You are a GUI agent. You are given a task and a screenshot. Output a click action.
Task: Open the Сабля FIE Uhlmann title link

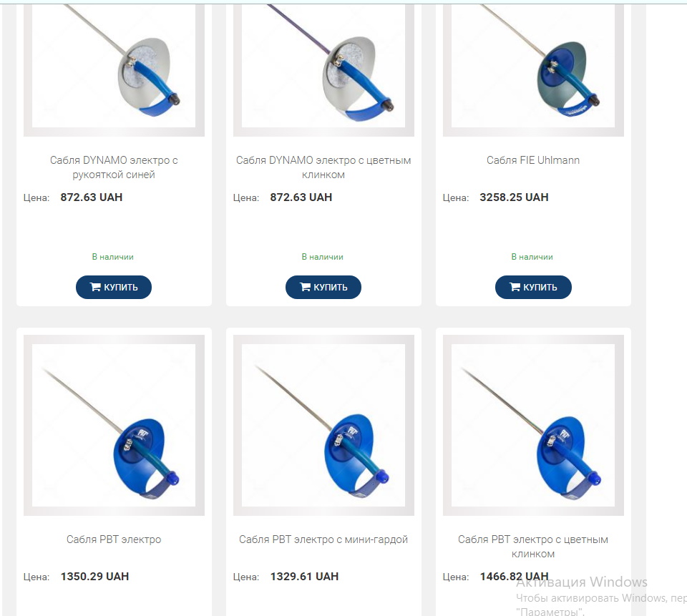click(533, 160)
